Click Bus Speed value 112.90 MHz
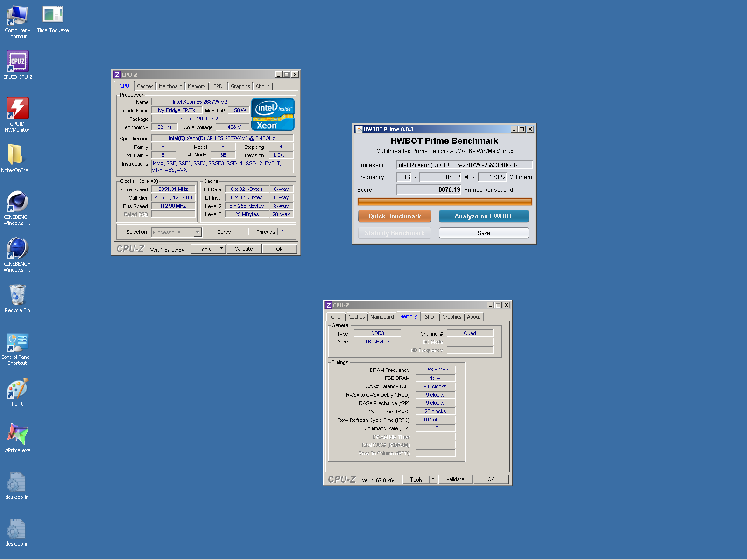This screenshot has width=747, height=560. tap(173, 206)
